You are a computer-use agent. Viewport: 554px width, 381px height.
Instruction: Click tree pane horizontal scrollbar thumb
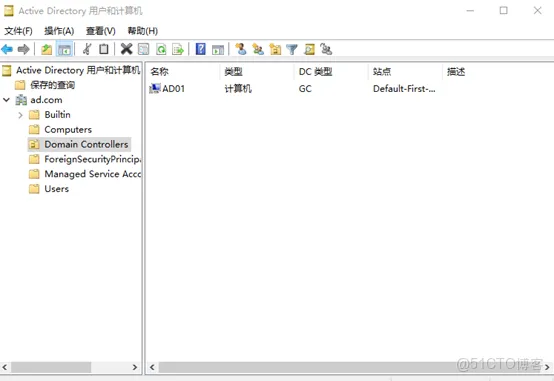point(51,367)
